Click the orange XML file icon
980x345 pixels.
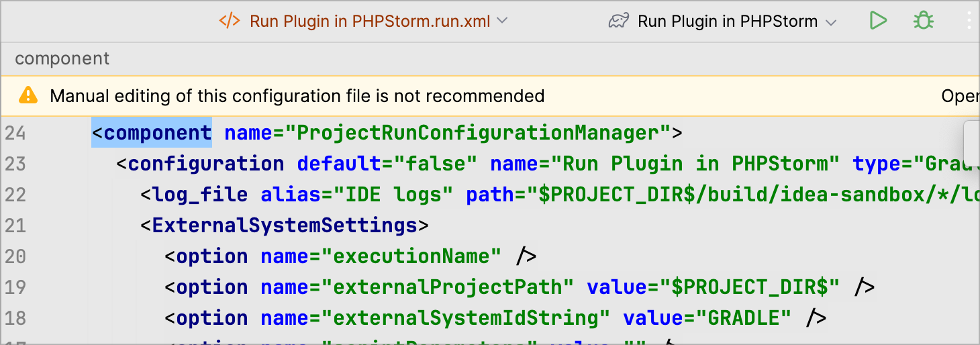[x=229, y=21]
